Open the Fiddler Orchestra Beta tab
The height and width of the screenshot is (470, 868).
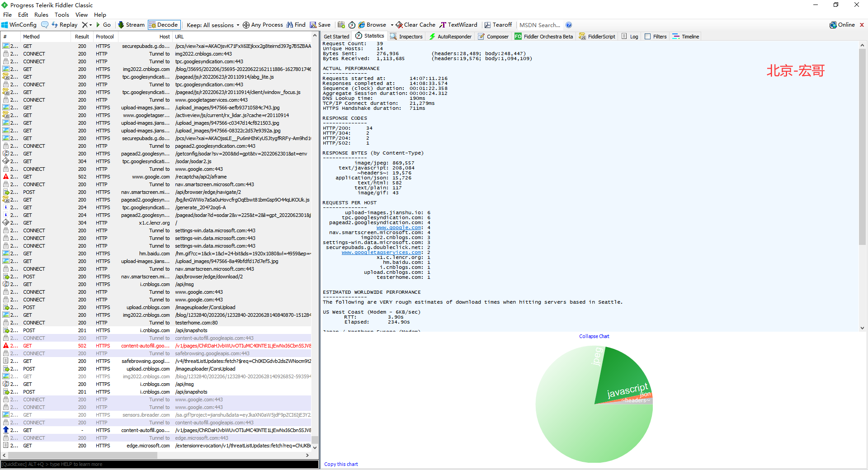(544, 37)
